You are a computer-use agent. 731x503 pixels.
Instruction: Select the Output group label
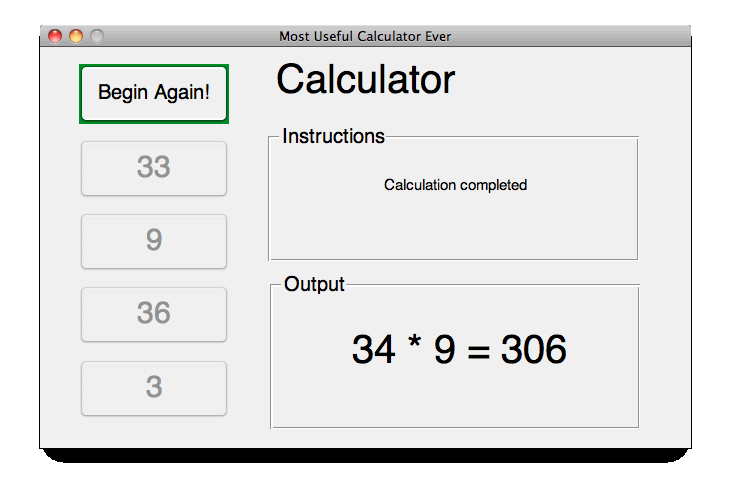(314, 284)
